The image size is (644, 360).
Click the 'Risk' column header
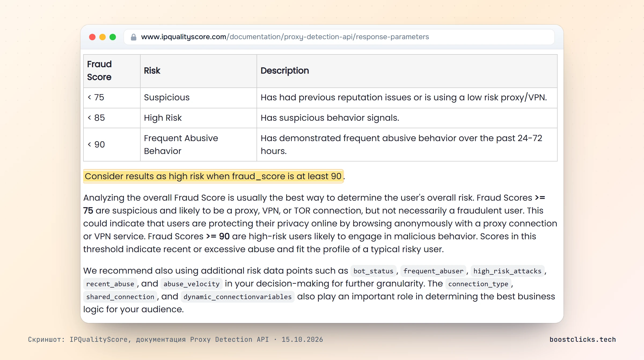[x=198, y=71]
